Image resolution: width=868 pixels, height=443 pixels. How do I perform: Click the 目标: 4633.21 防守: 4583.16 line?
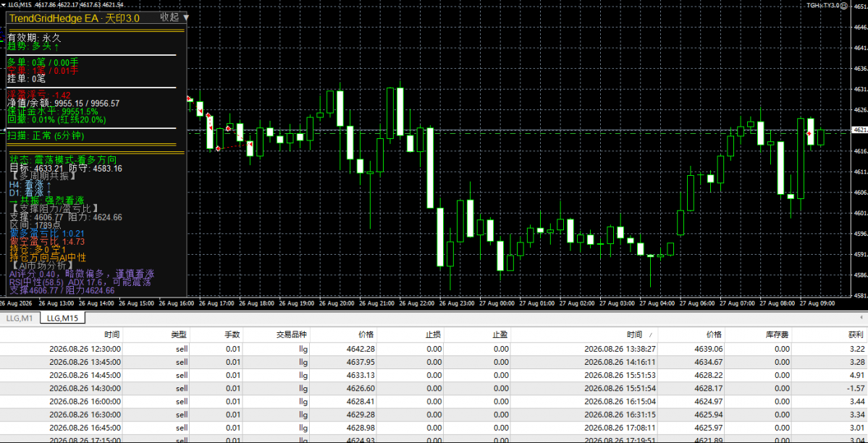[66, 169]
